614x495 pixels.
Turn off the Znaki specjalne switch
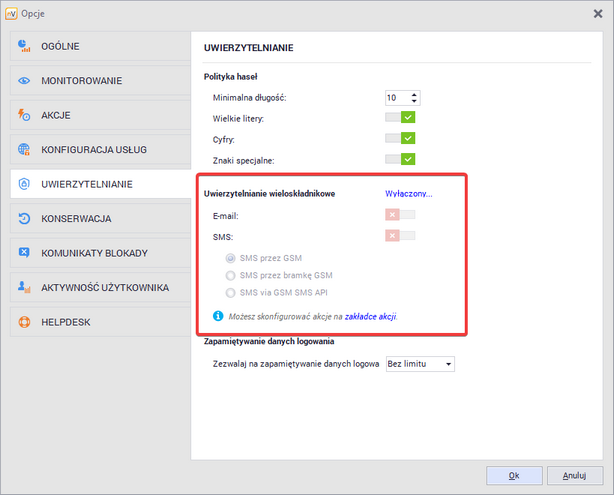coord(400,159)
